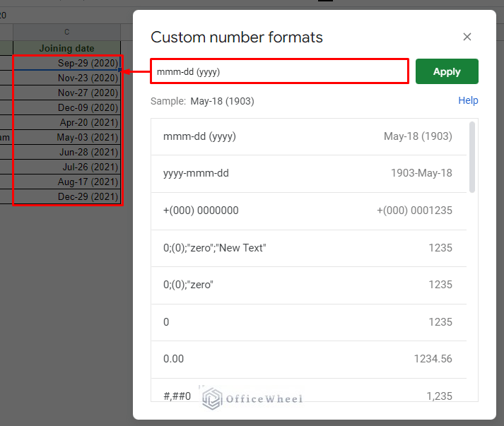Image resolution: width=504 pixels, height=426 pixels.
Task: Open the Help link
Action: point(468,100)
